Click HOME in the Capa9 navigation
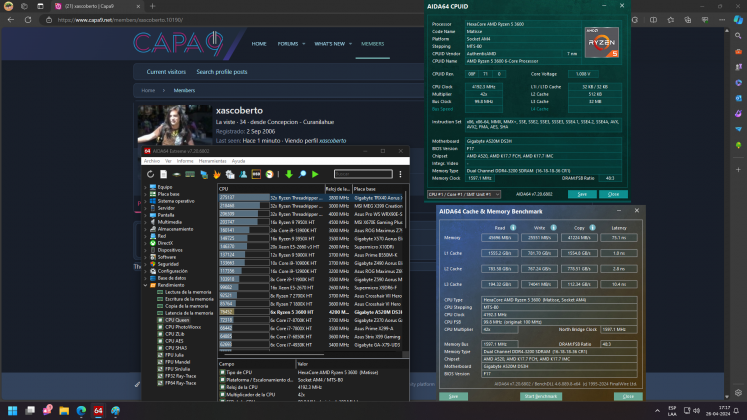This screenshot has height=420, width=747. click(x=259, y=44)
